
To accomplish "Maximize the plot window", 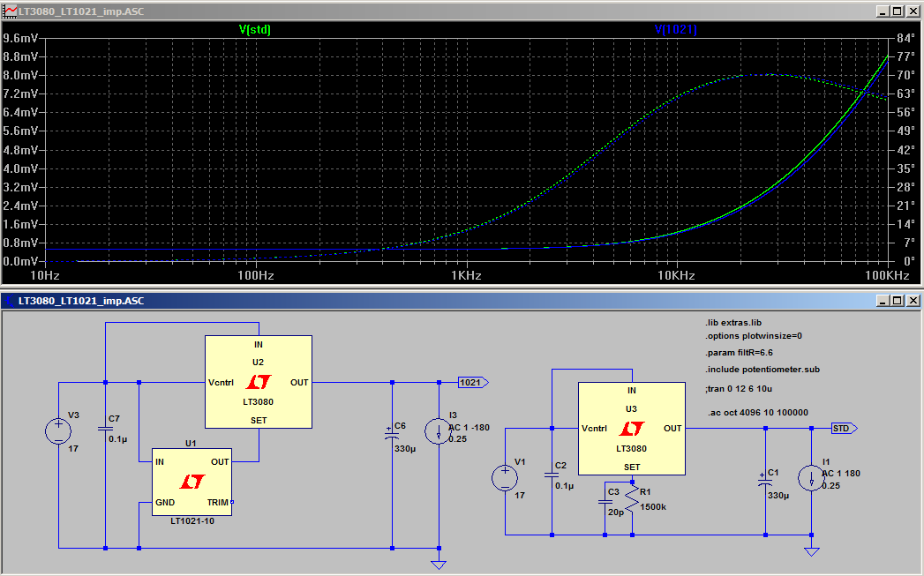I will (x=898, y=11).
